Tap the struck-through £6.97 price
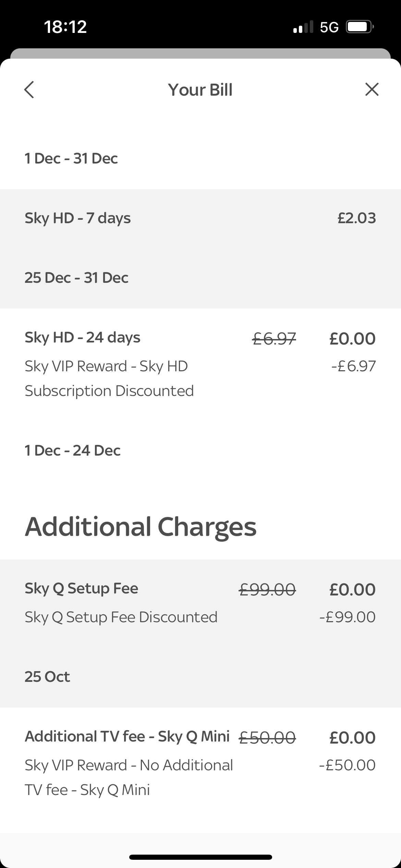The image size is (401, 868). [274, 338]
